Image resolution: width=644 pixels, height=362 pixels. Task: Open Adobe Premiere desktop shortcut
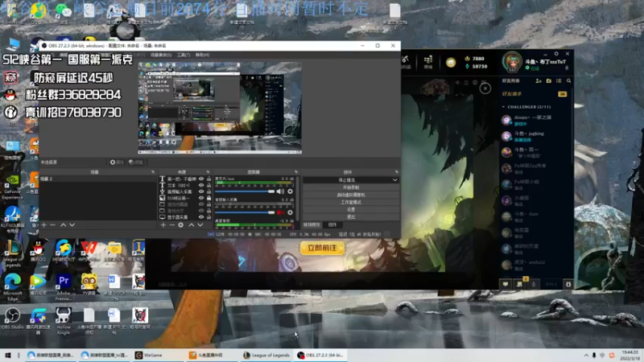64,286
